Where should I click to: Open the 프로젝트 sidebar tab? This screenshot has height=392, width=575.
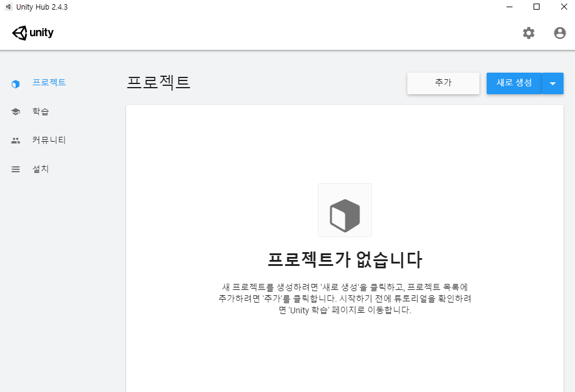[49, 82]
